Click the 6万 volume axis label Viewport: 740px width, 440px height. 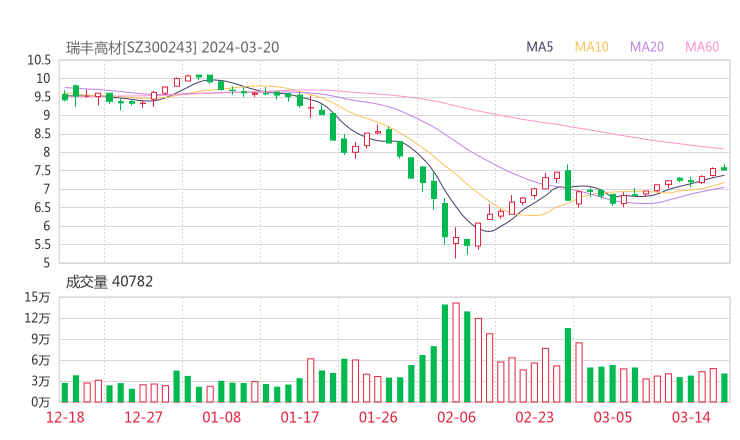41,360
